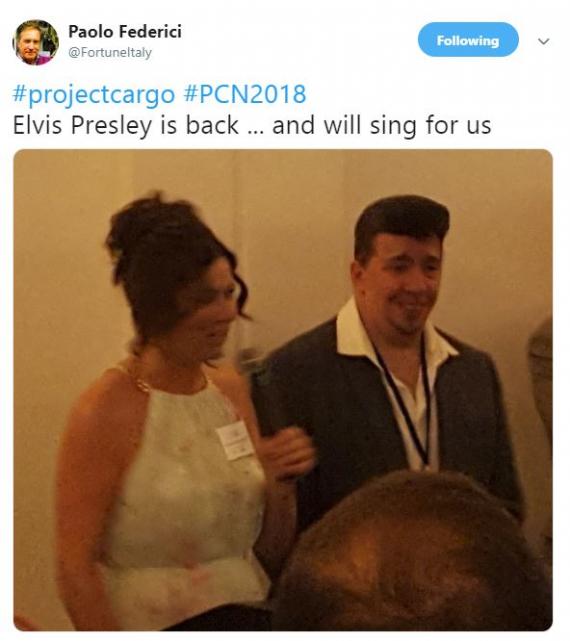The width and height of the screenshot is (570, 641).
Task: Select the tweet text about Elvis Presley
Action: [252, 125]
